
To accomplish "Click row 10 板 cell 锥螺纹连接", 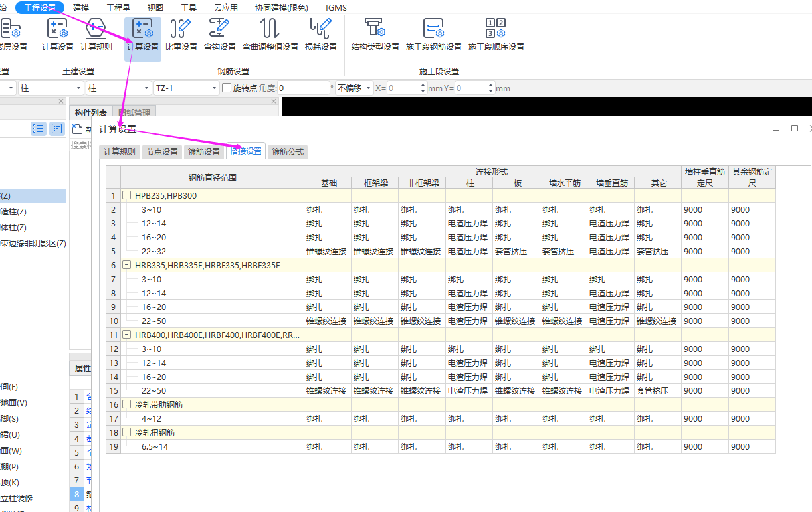I will click(x=516, y=321).
